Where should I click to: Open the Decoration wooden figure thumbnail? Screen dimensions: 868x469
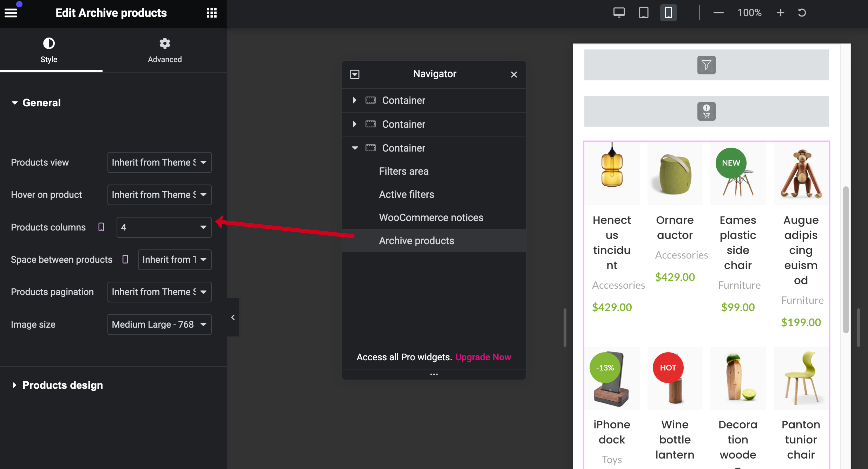[x=738, y=378]
